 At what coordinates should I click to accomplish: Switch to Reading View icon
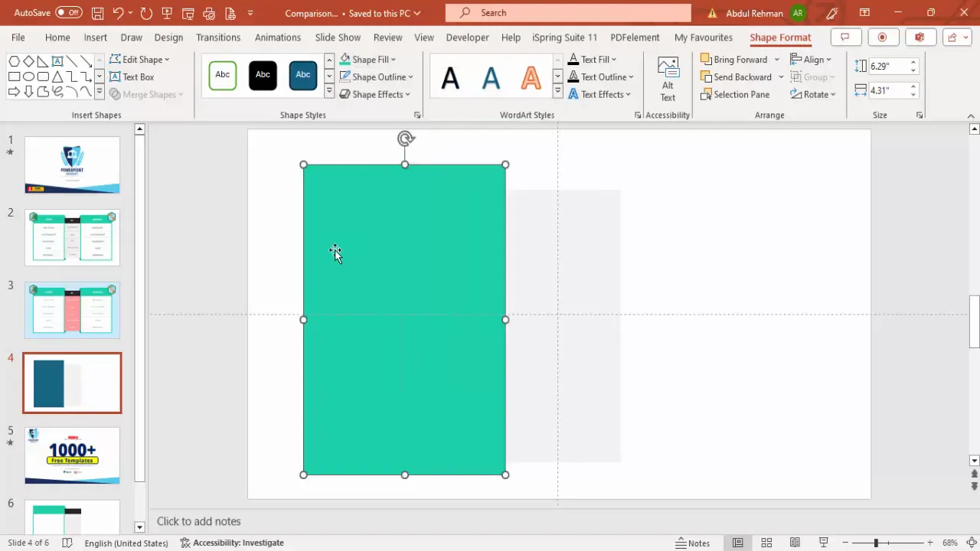click(x=795, y=543)
